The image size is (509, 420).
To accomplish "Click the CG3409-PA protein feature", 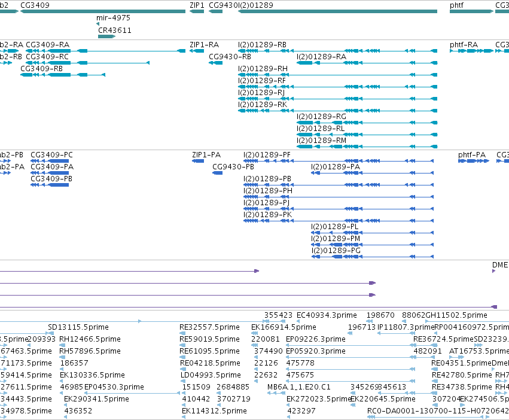I will [52, 167].
